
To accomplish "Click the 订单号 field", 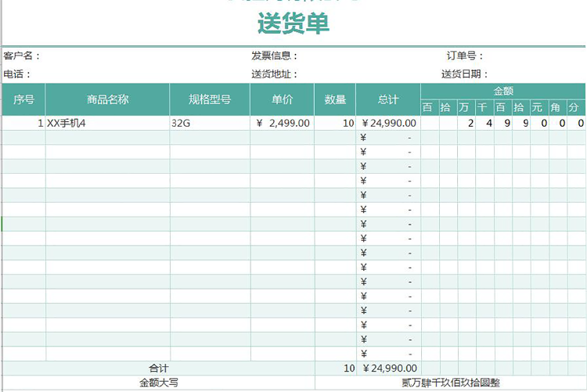I will tap(465, 56).
